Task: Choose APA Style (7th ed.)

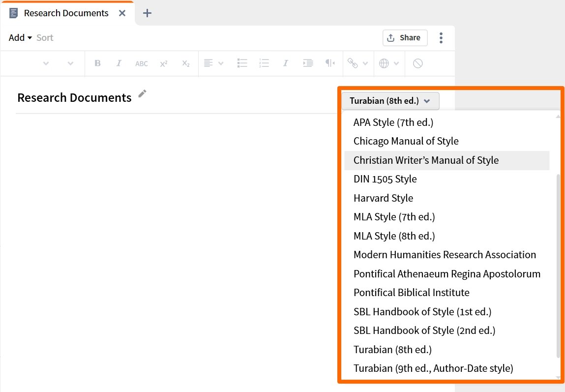Action: (x=447, y=122)
